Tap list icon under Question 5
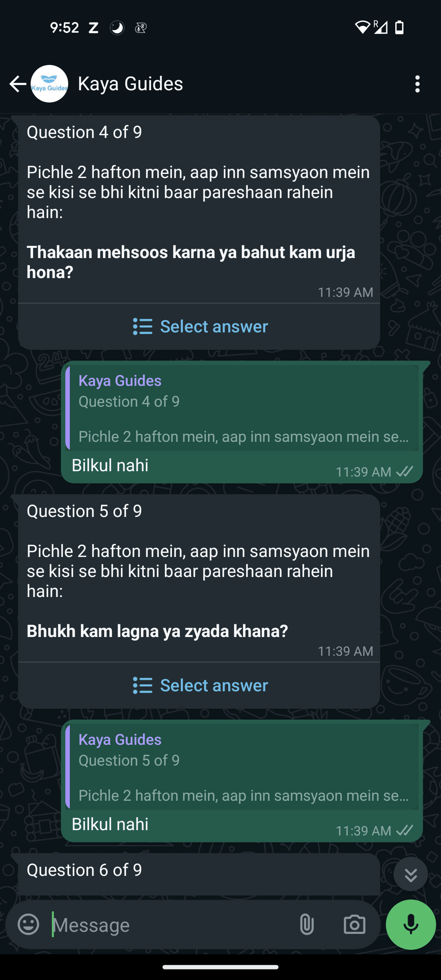Image resolution: width=441 pixels, height=980 pixels. (x=143, y=685)
